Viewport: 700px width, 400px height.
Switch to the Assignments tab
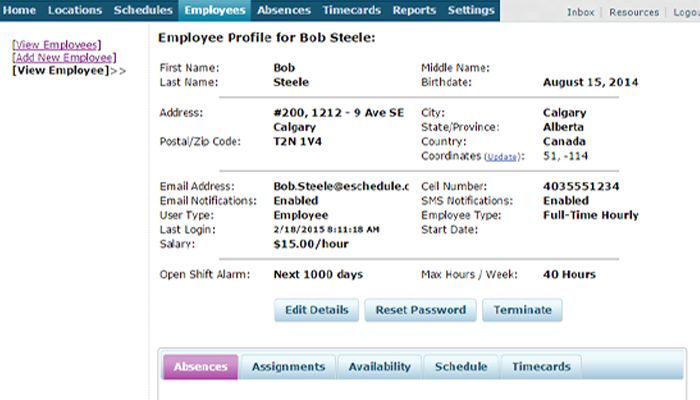click(287, 367)
